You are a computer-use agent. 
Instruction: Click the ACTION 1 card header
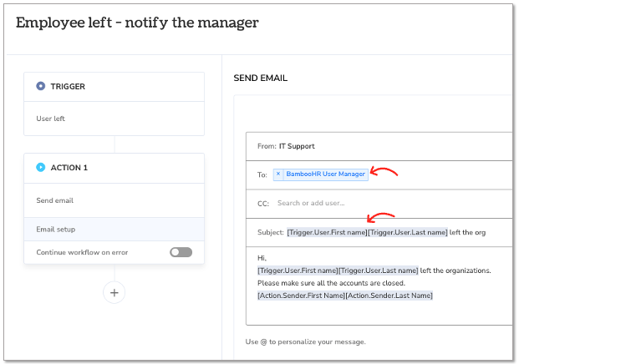click(114, 168)
